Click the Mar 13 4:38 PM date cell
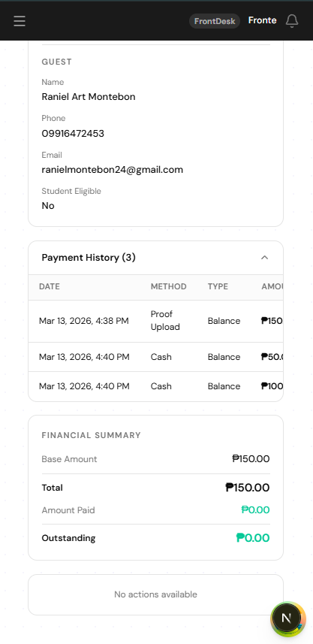313x644 pixels. tap(83, 321)
